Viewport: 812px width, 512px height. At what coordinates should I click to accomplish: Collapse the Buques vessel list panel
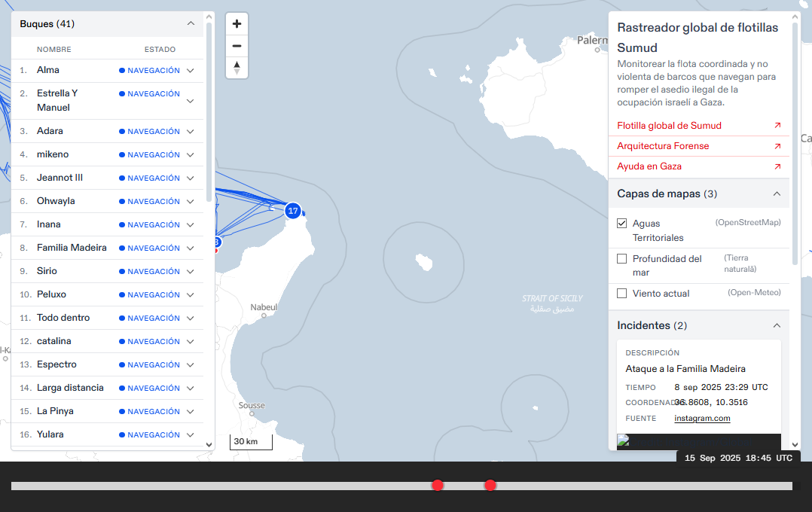tap(191, 24)
